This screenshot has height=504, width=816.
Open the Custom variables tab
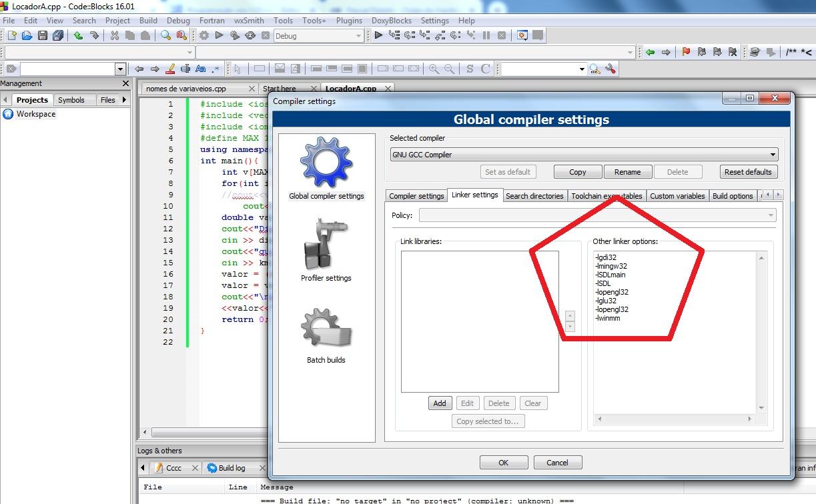(677, 196)
